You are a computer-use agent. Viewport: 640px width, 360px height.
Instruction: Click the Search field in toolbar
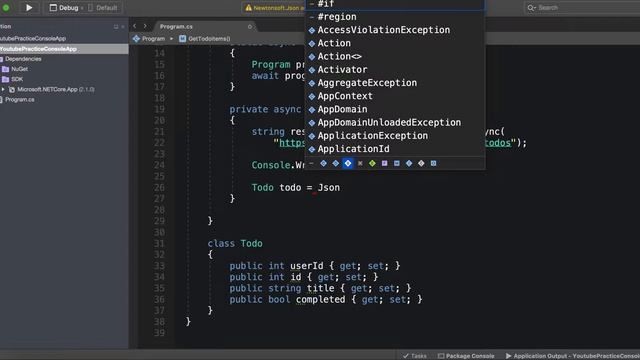click(582, 7)
